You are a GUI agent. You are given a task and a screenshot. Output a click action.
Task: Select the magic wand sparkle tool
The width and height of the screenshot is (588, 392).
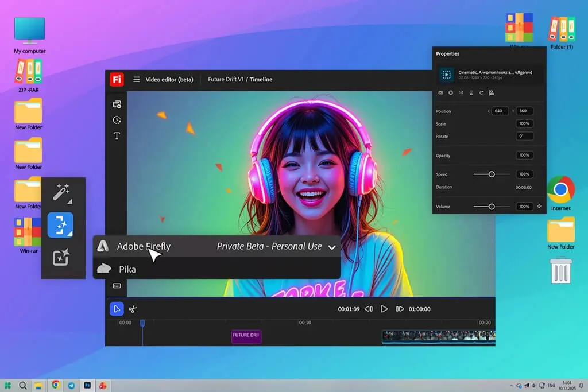pyautogui.click(x=61, y=193)
